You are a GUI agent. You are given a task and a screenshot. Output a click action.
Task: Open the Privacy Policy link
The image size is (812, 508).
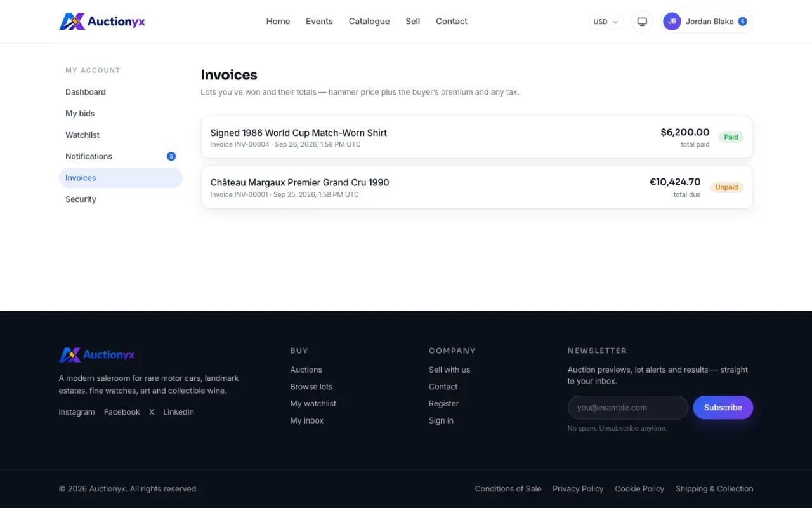[x=578, y=489]
